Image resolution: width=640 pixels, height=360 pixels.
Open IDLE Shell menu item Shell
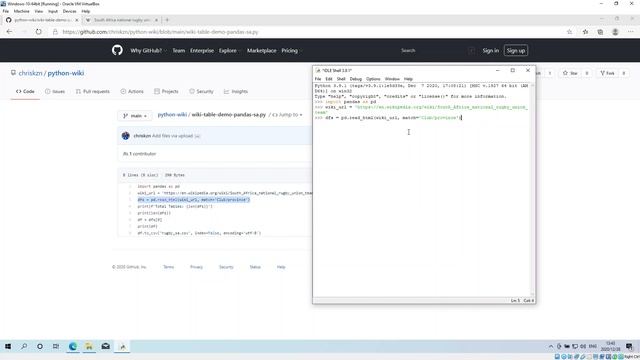tap(341, 79)
